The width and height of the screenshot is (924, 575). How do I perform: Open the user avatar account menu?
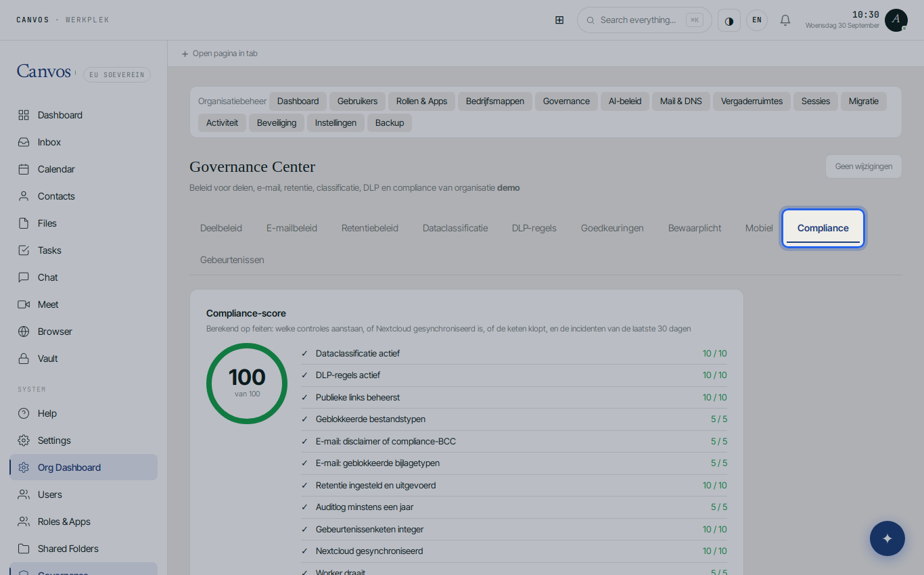click(x=896, y=20)
